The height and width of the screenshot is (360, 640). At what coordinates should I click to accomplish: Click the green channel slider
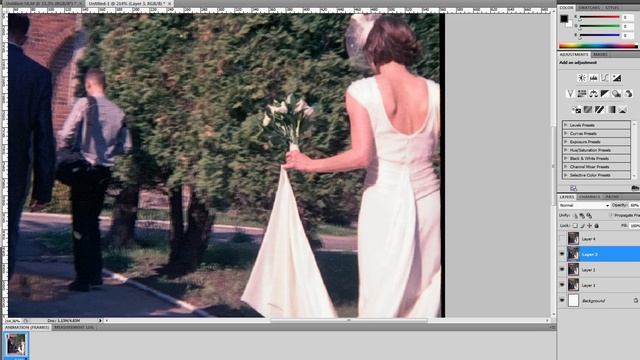pos(600,27)
